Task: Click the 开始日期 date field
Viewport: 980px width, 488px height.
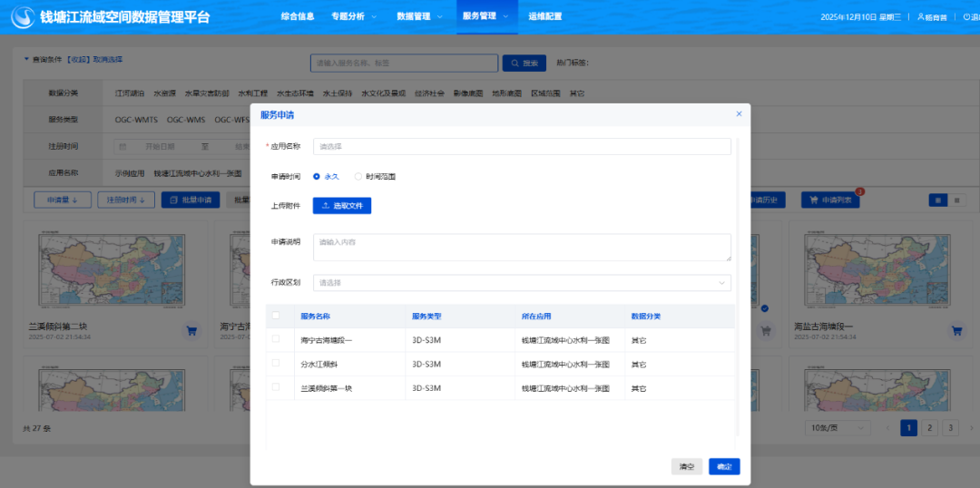Action: pyautogui.click(x=160, y=146)
